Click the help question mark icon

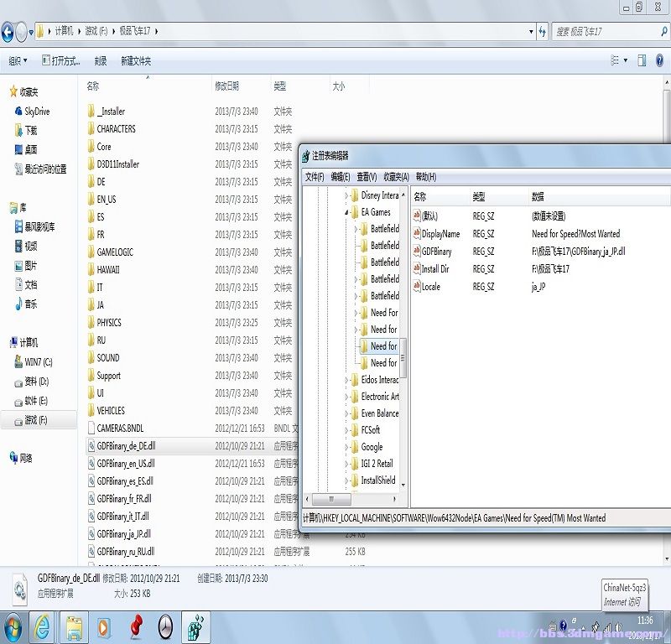point(659,60)
